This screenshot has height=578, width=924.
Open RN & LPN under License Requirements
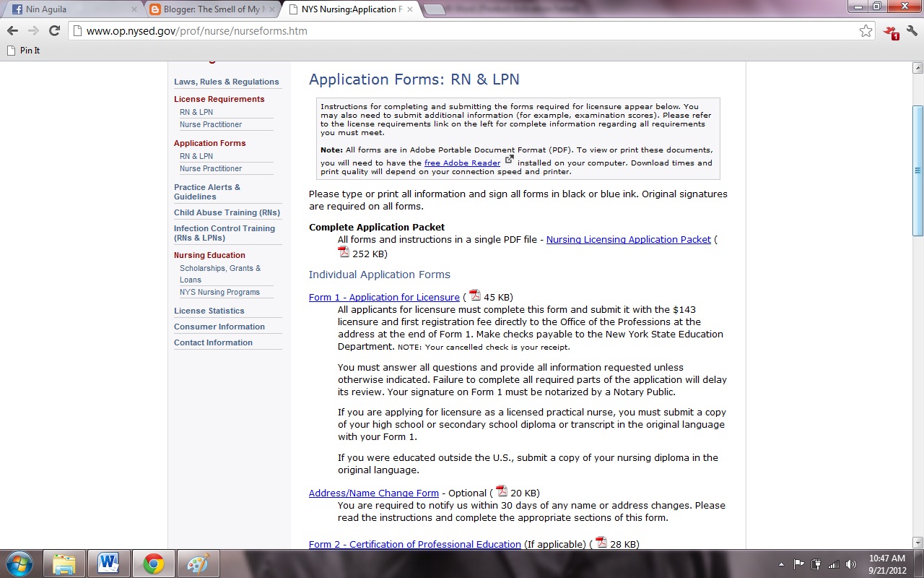point(196,113)
